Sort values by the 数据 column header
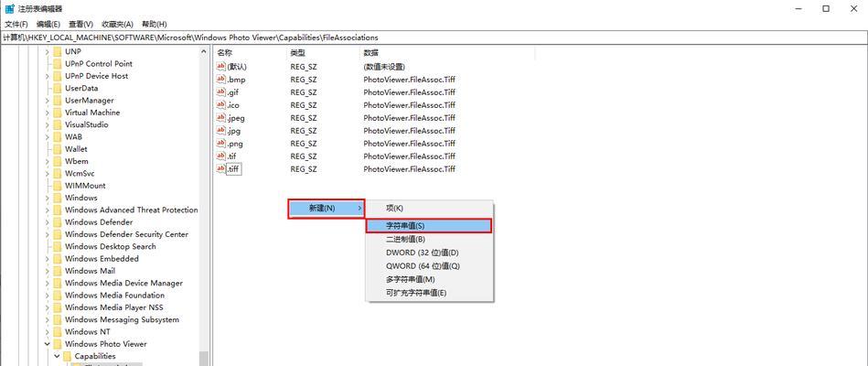 tap(446, 52)
